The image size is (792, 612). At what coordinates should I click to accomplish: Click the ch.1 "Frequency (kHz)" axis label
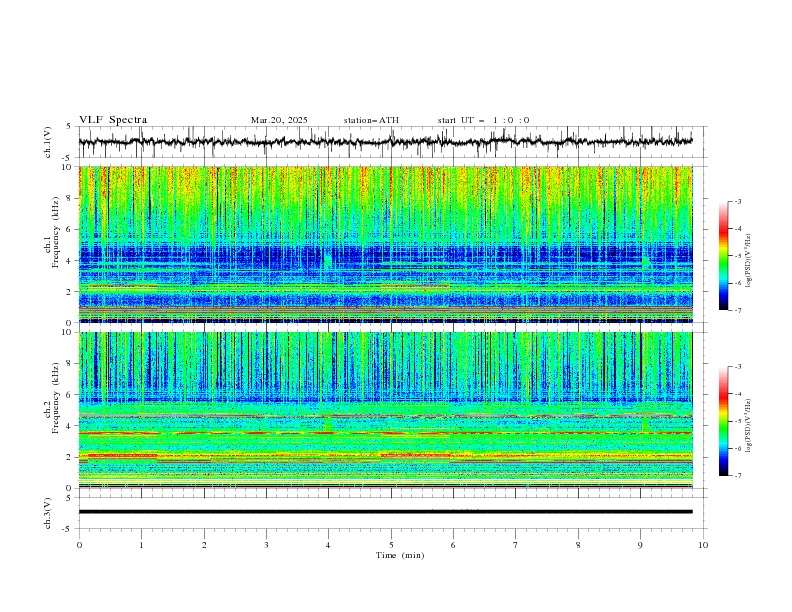pyautogui.click(x=56, y=232)
